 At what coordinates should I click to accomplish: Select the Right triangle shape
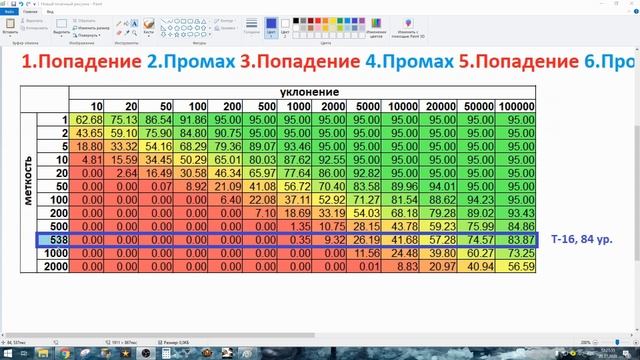point(163,28)
